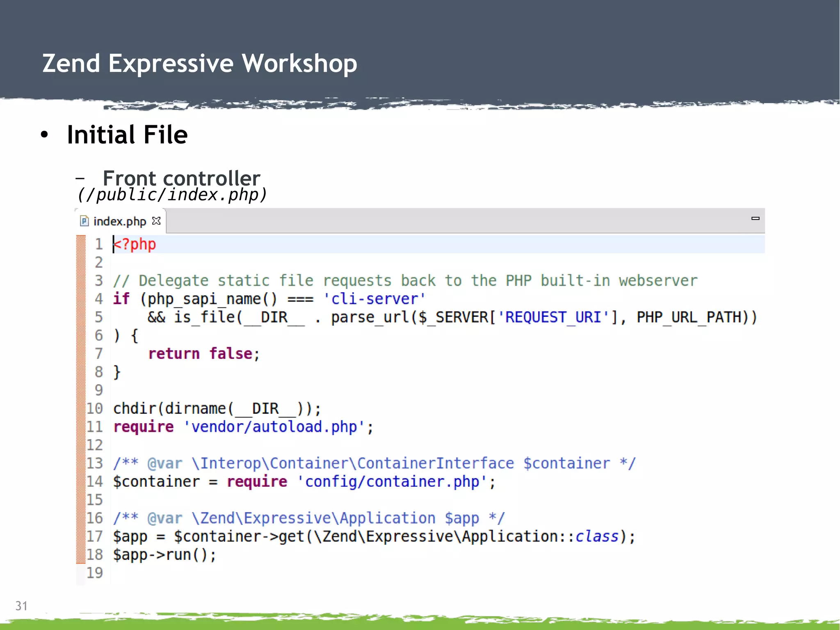
Task: Click the 'class' keyword on line 17
Action: pyautogui.click(x=597, y=536)
